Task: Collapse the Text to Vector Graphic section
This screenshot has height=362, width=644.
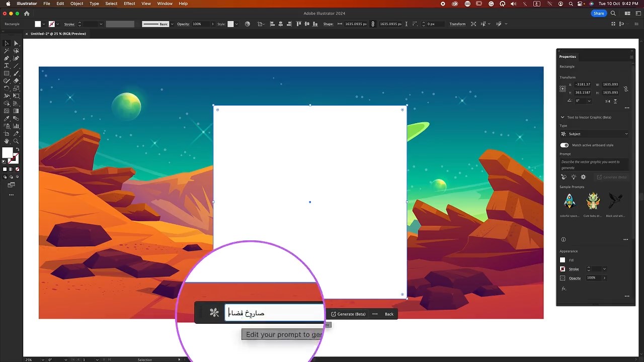Action: tap(562, 117)
